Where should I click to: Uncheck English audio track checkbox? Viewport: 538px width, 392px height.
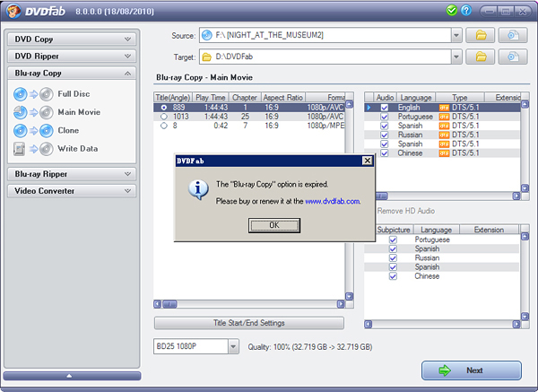point(385,108)
